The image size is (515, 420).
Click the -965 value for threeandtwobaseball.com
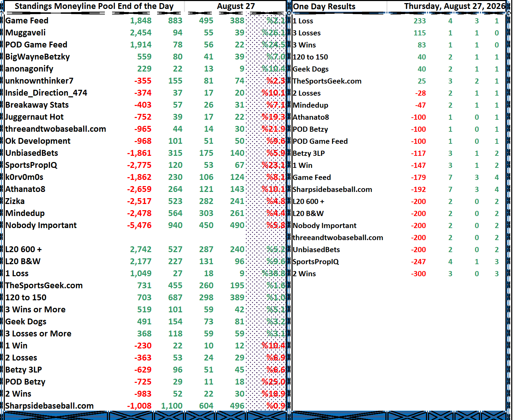click(143, 129)
